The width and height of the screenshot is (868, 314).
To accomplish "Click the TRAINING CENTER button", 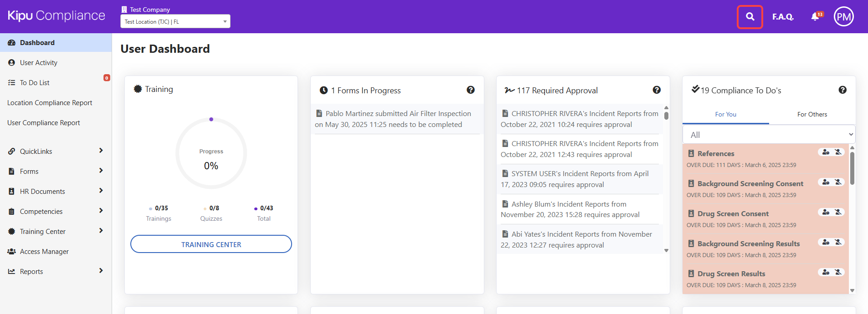I will (211, 244).
